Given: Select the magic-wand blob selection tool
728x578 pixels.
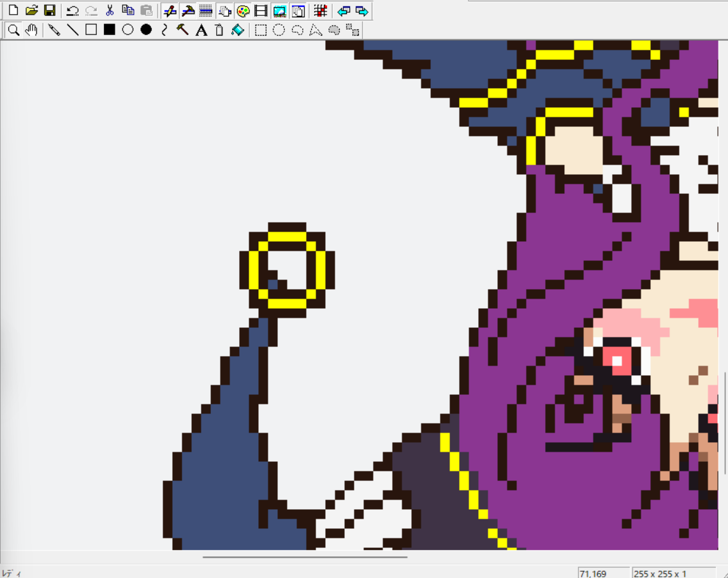Looking at the screenshot, I should pyautogui.click(x=334, y=30).
